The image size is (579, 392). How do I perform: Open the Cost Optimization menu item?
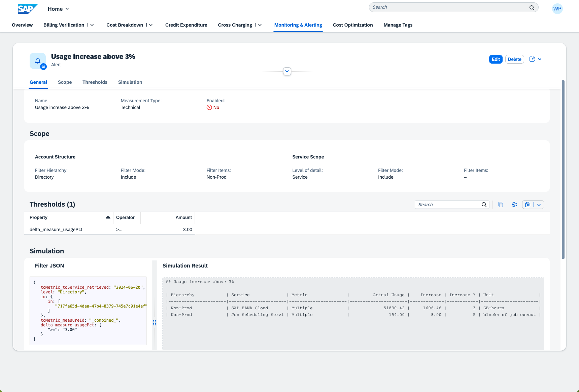(x=352, y=25)
